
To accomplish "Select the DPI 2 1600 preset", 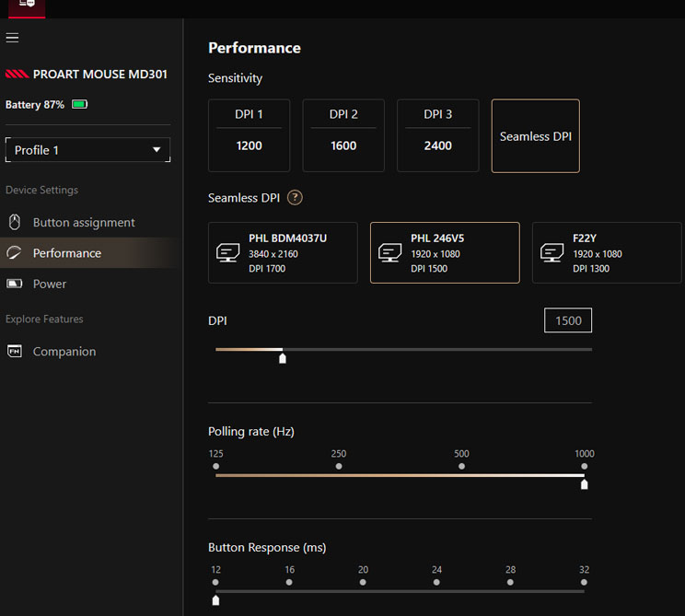I will coord(343,135).
